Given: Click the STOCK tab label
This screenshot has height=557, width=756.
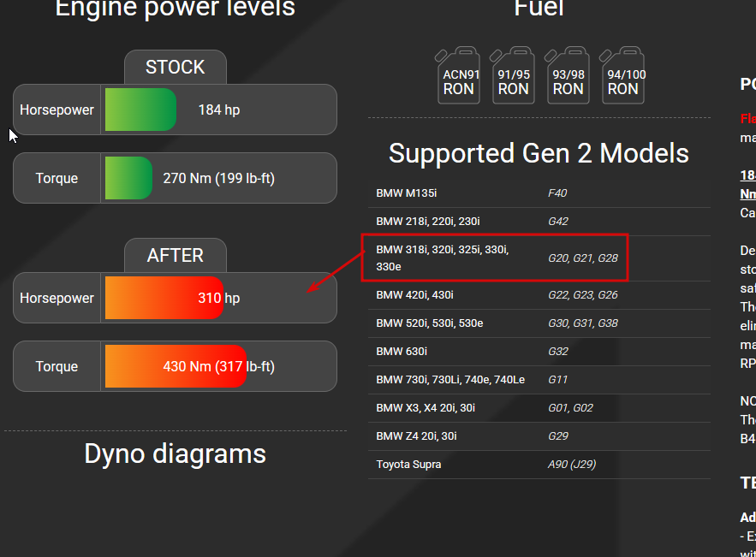Looking at the screenshot, I should [175, 67].
